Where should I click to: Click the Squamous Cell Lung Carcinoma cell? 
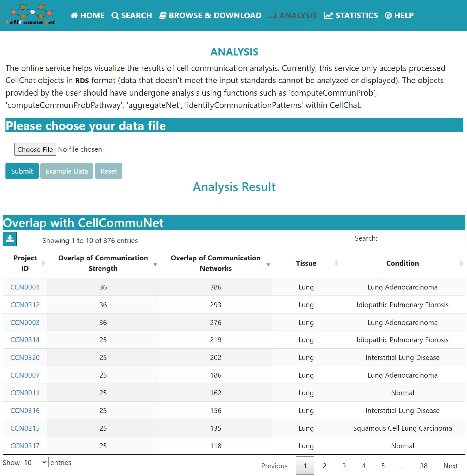402,428
